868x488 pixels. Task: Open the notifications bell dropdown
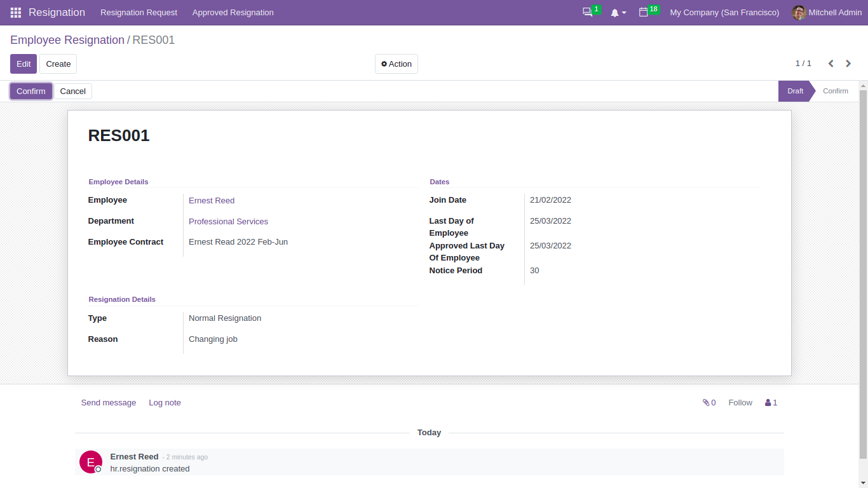tap(616, 12)
